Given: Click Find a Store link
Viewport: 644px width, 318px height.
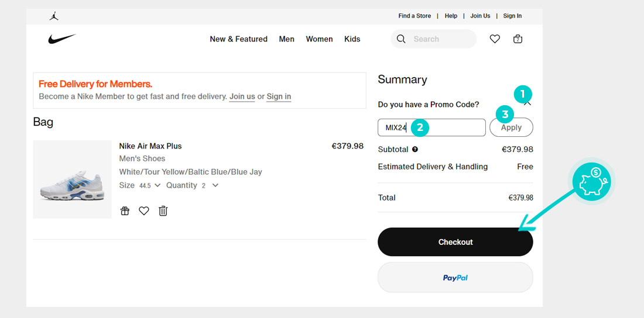Looking at the screenshot, I should click(415, 16).
